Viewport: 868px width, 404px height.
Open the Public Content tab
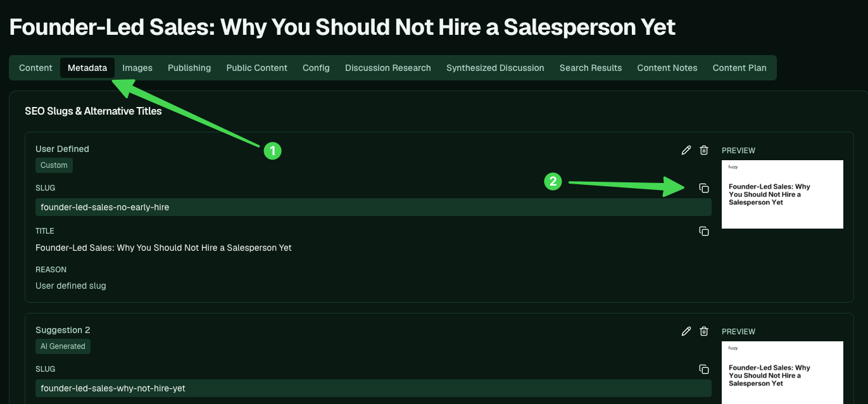[x=257, y=68]
